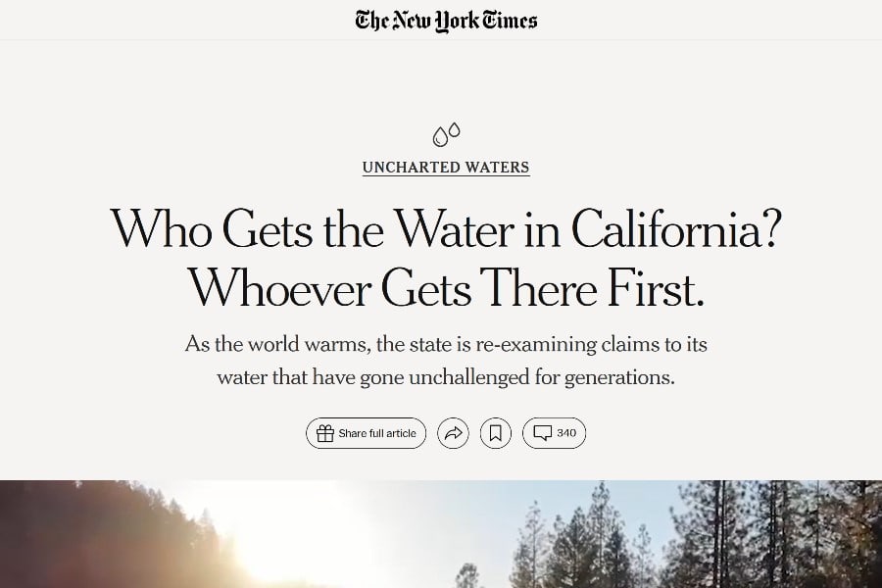Viewport: 882px width, 588px height.
Task: Click The New York Times logo
Action: tap(446, 20)
